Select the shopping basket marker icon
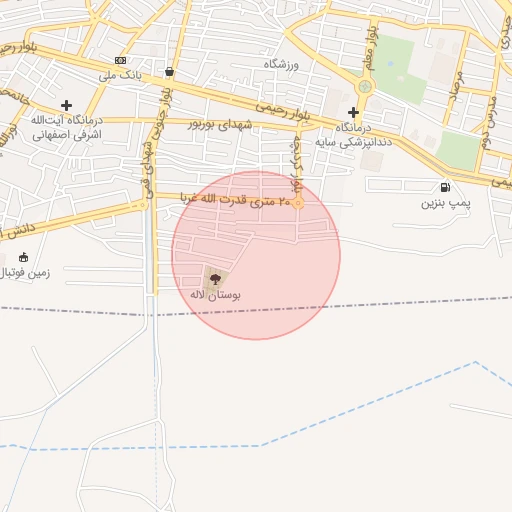The height and width of the screenshot is (512, 512). coord(169,71)
